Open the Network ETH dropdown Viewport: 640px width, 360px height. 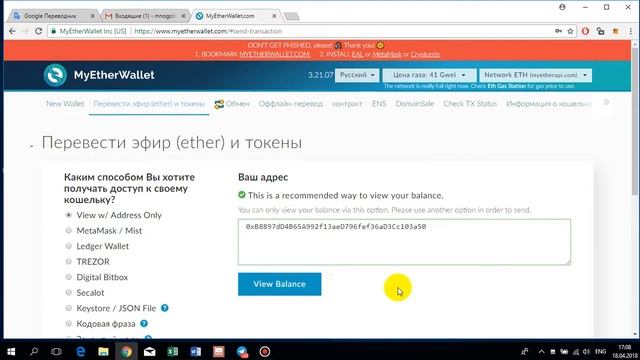536,75
